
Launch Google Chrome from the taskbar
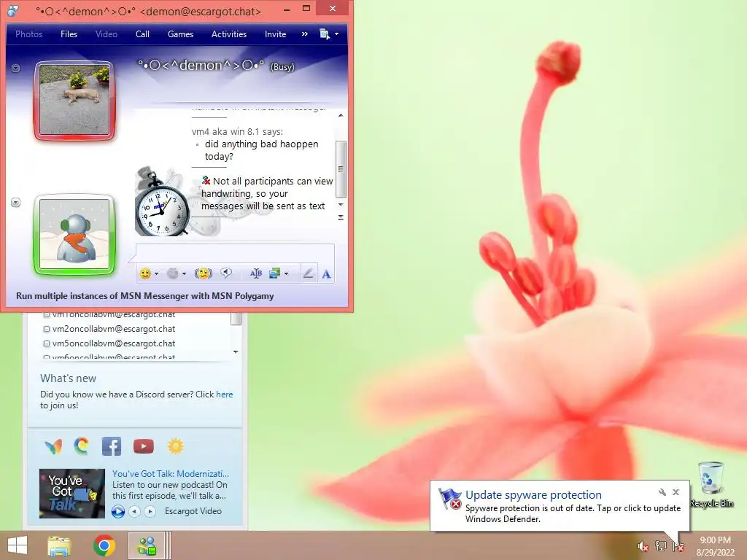(x=104, y=545)
